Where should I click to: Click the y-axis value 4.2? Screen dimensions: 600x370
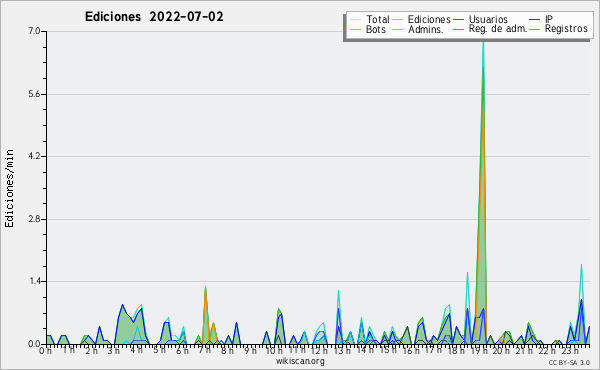(x=34, y=156)
